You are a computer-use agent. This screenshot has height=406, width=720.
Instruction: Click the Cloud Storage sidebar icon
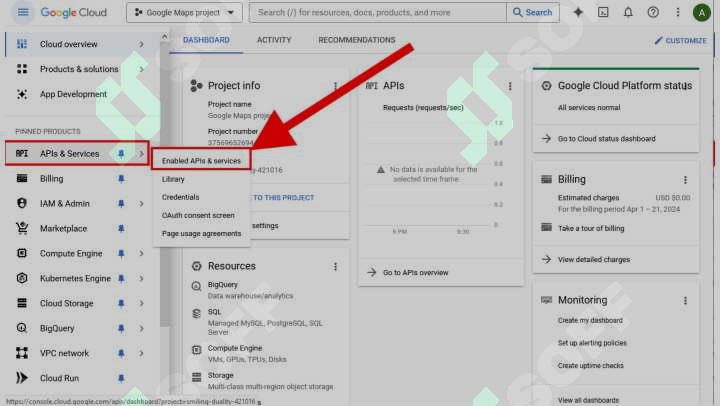point(22,303)
